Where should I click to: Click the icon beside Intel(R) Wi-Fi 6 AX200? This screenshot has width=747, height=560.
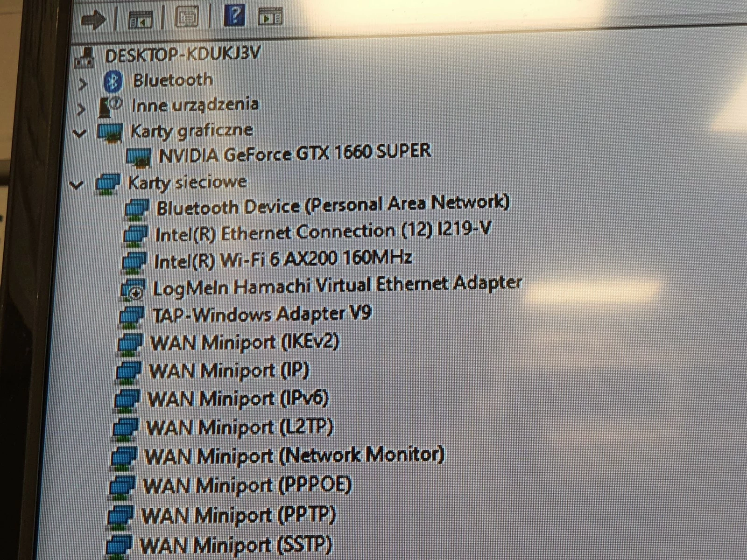[x=134, y=262]
